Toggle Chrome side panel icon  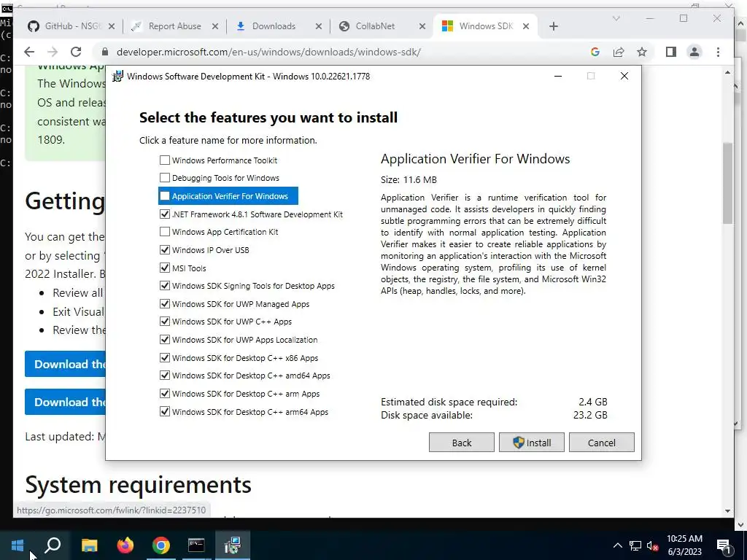[671, 52]
